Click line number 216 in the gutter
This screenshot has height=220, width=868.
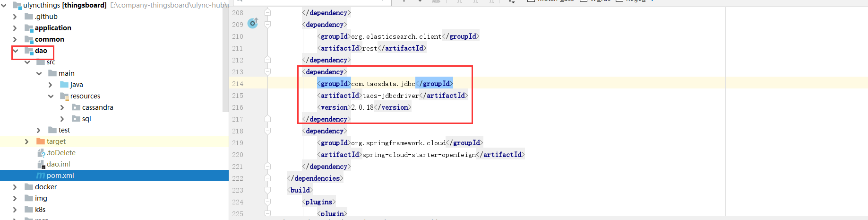click(x=238, y=107)
